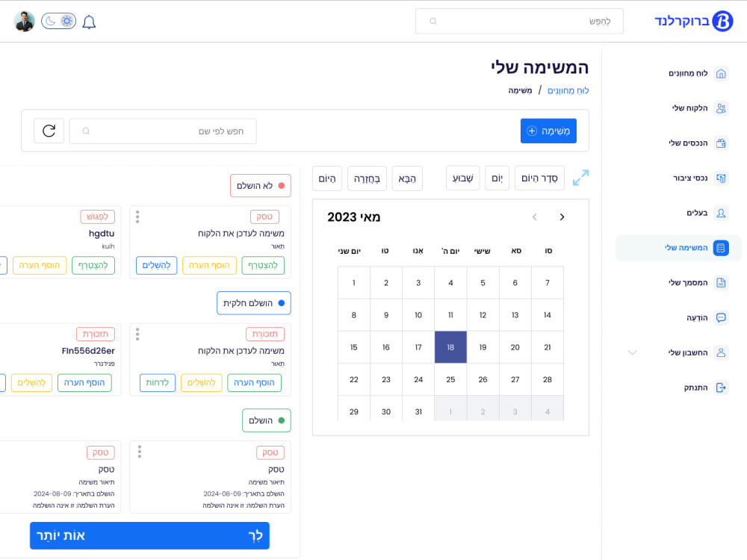Toggle the dark/light theme switch

coord(58,21)
